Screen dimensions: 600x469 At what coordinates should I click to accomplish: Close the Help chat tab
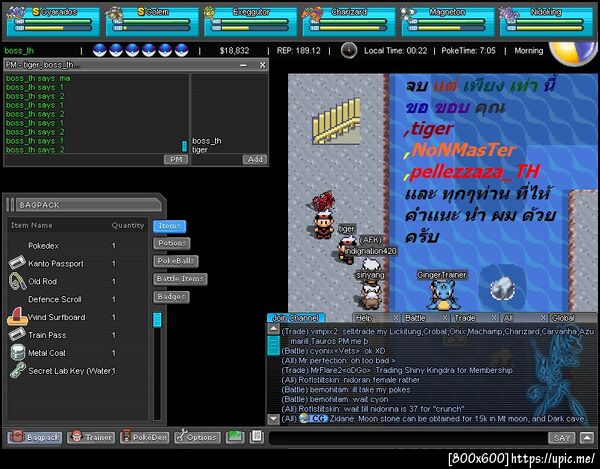[x=396, y=318]
